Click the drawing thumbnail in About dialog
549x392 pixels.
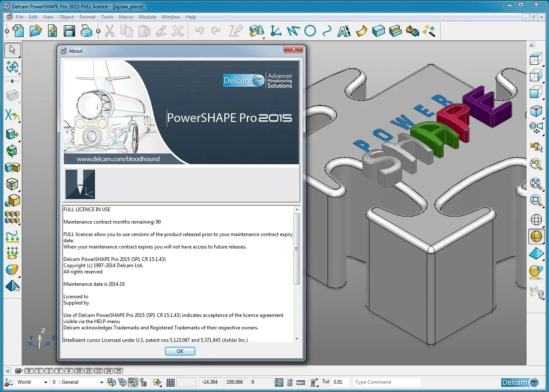click(80, 184)
